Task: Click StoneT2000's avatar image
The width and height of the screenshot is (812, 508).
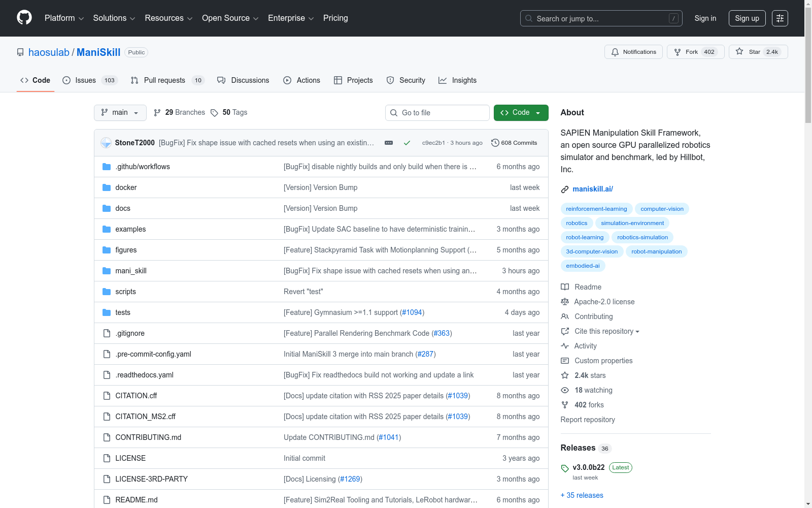Action: click(106, 143)
